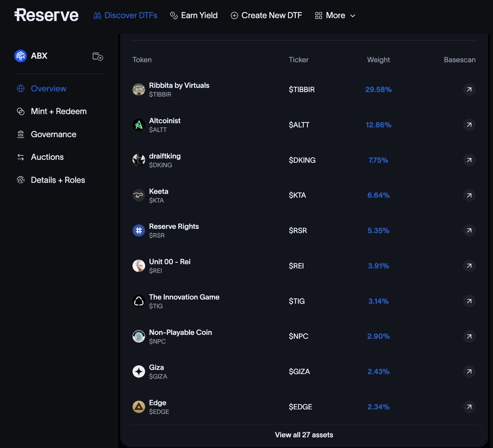Open Basescan link for The Innovation Game
The height and width of the screenshot is (448, 493).
pyautogui.click(x=469, y=301)
